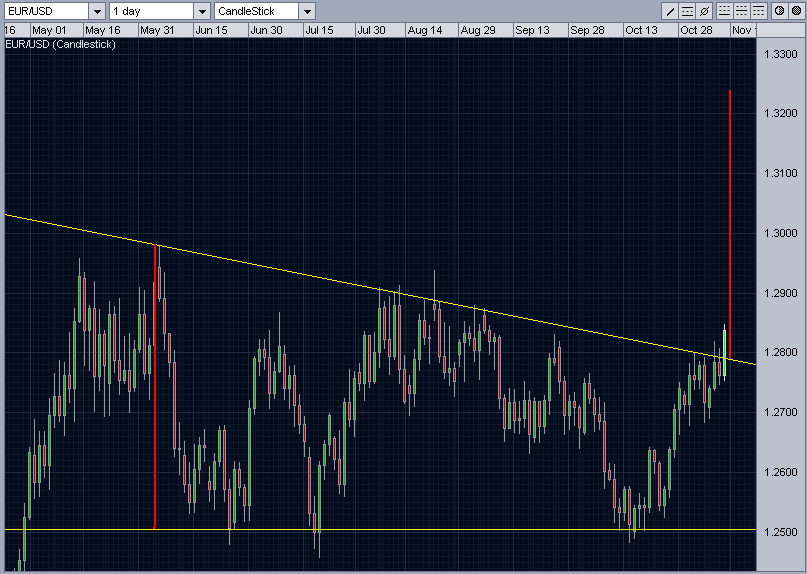Screen dimensions: 807x574
Task: Choose line style with solid top line
Action: click(x=758, y=11)
